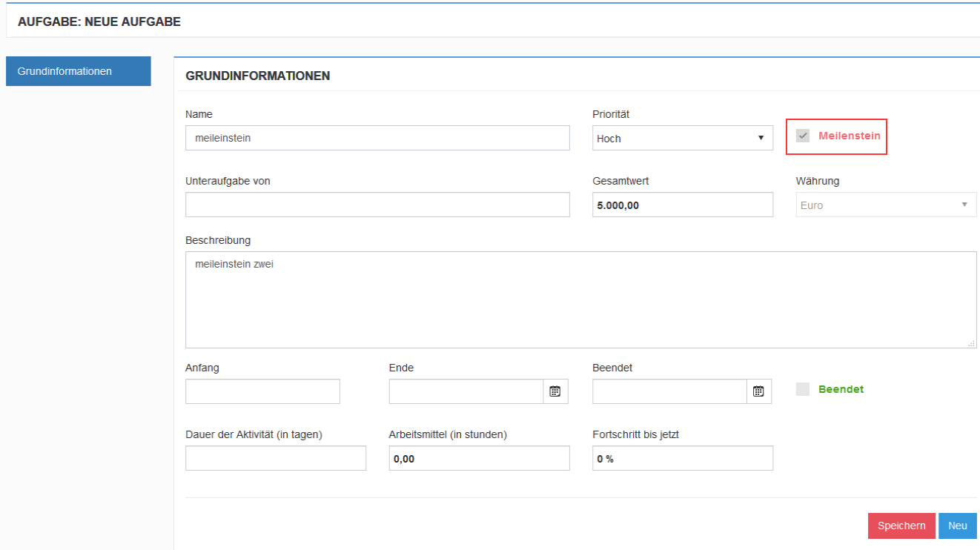Click the Gesamtwert field with 5.000,00
Screen dimensions: 980x550
coord(683,205)
